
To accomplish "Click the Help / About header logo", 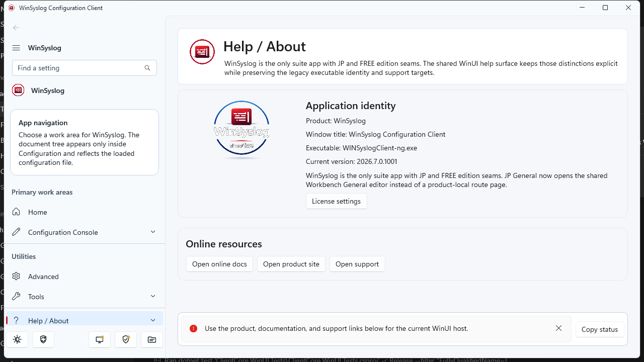I will [202, 52].
